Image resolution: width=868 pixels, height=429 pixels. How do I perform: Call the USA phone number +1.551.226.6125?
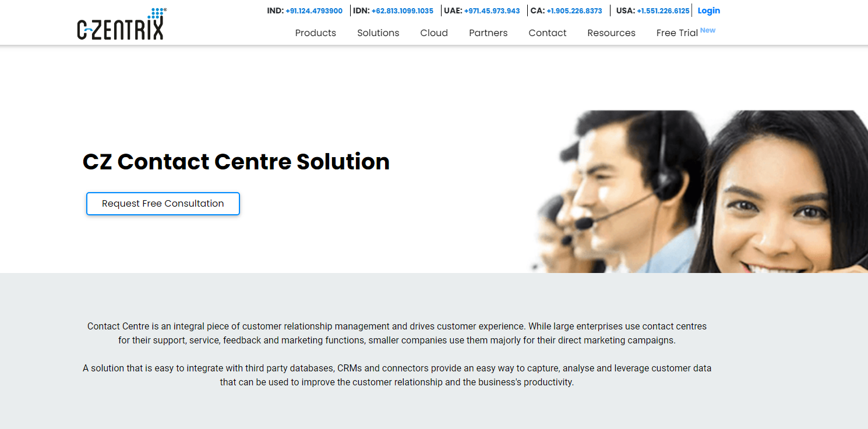pyautogui.click(x=663, y=11)
